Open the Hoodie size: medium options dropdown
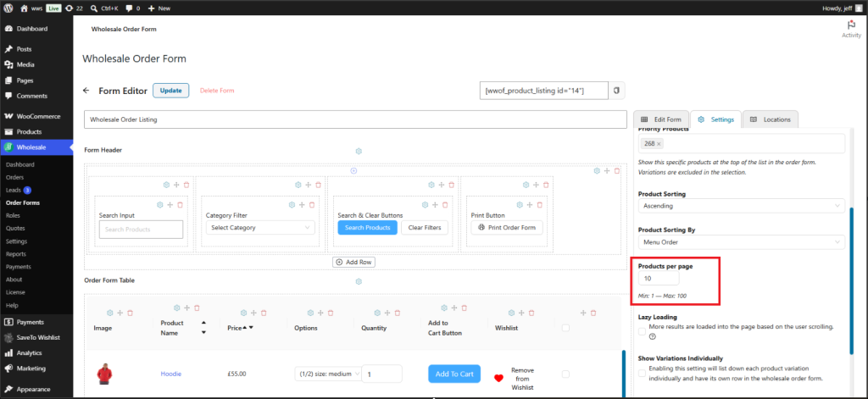868x399 pixels. coord(328,374)
